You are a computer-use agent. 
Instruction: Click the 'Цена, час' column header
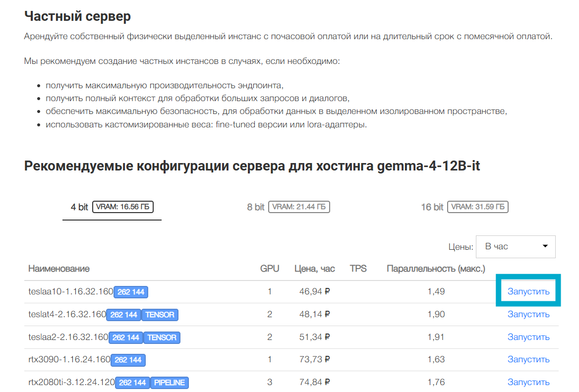coord(315,269)
